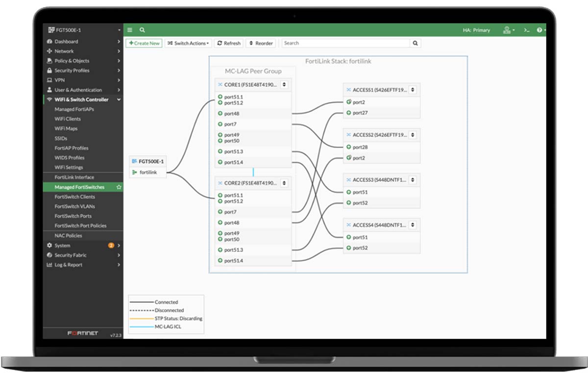Image resolution: width=588 pixels, height=380 pixels.
Task: Click the Dashboard gauge icon in sidebar
Action: [49, 42]
